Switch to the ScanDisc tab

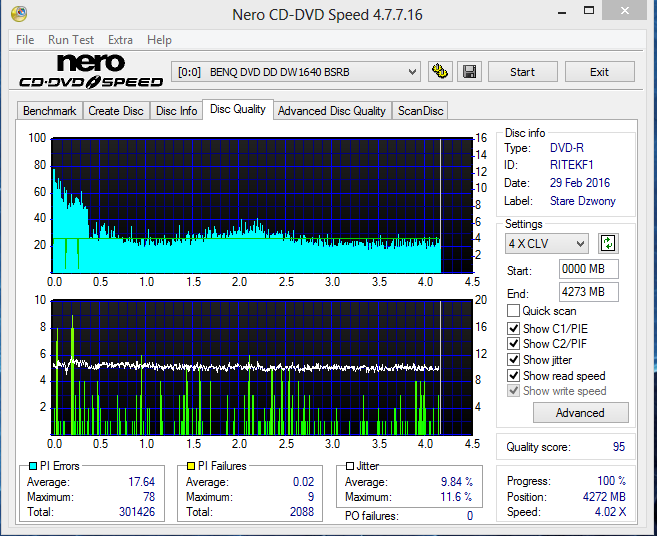[420, 111]
